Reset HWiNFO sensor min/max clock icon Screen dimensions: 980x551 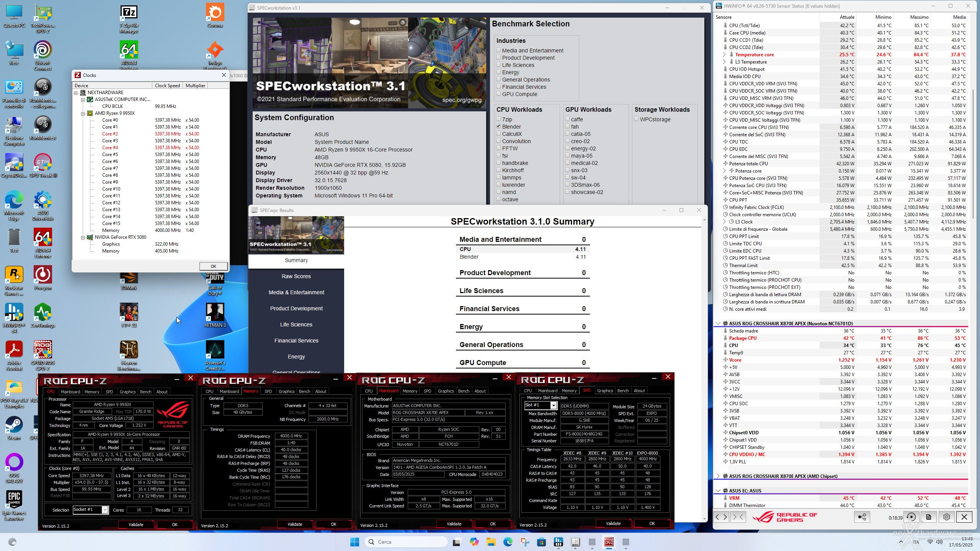[x=911, y=517]
